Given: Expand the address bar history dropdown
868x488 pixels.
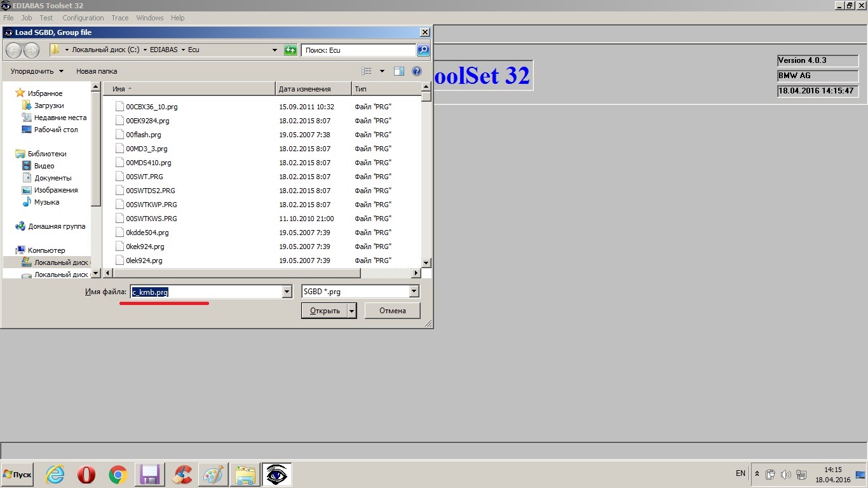Looking at the screenshot, I should 275,50.
